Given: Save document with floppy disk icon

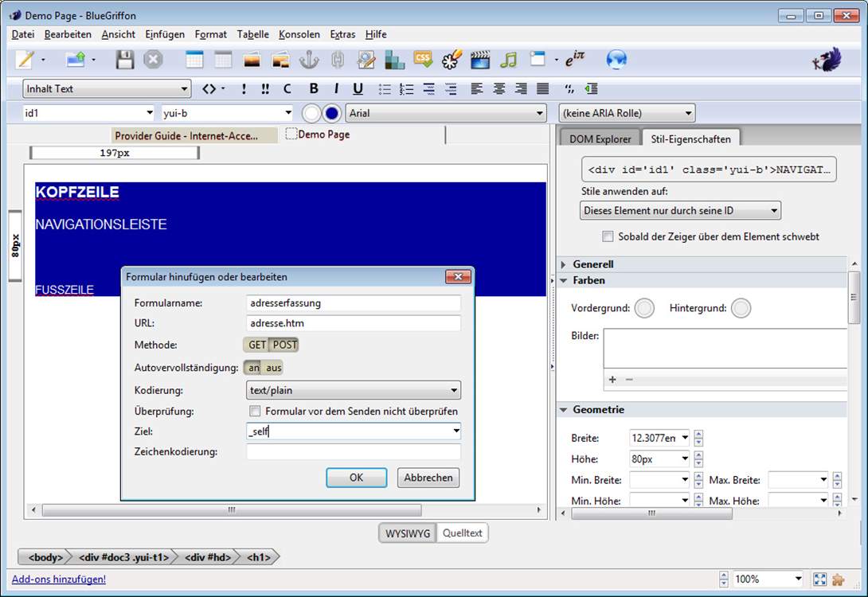Looking at the screenshot, I should [x=125, y=60].
